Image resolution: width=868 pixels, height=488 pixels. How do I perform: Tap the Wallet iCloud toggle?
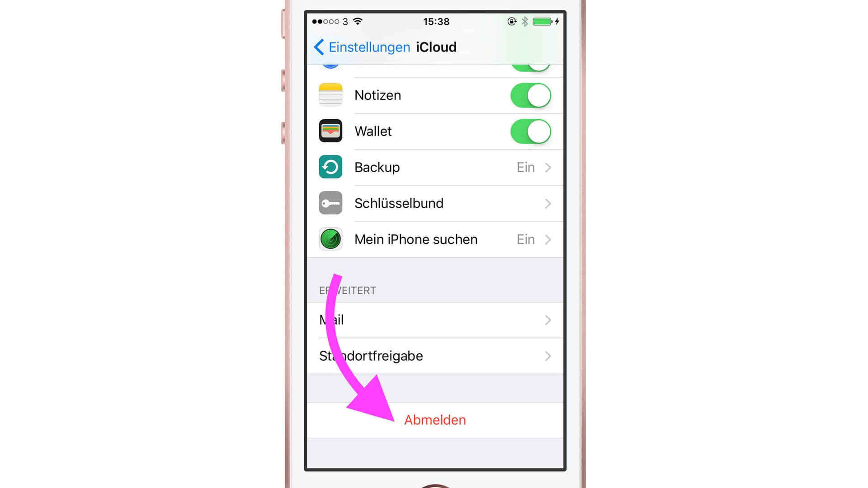530,131
